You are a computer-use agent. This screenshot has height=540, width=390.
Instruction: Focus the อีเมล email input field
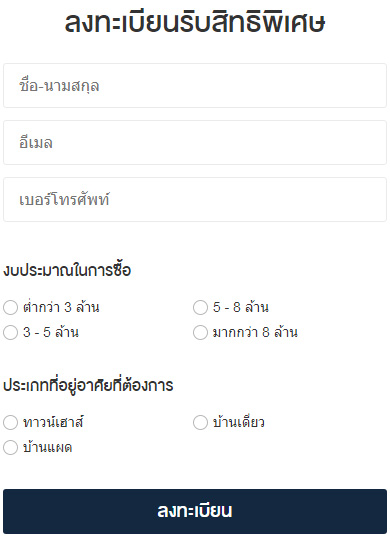click(x=195, y=143)
